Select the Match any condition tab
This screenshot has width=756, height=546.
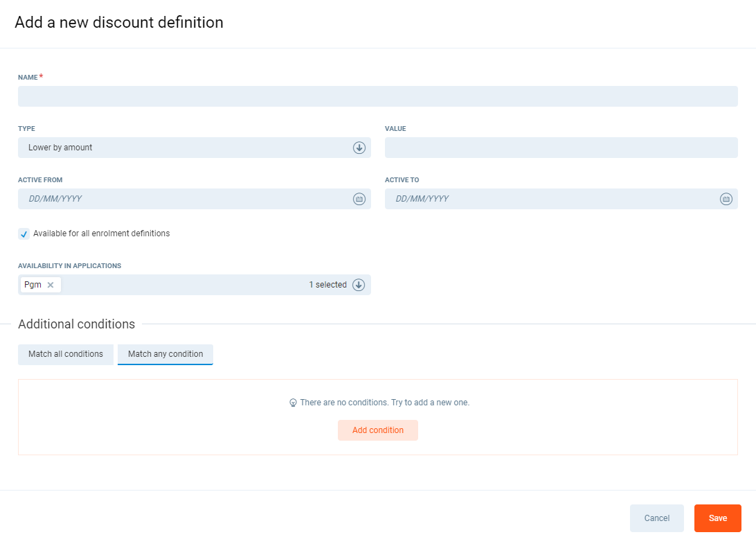point(165,354)
